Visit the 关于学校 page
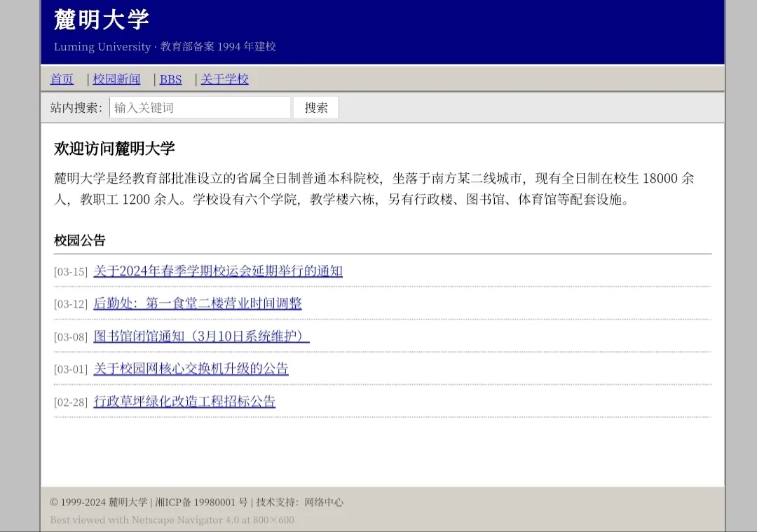 tap(224, 79)
